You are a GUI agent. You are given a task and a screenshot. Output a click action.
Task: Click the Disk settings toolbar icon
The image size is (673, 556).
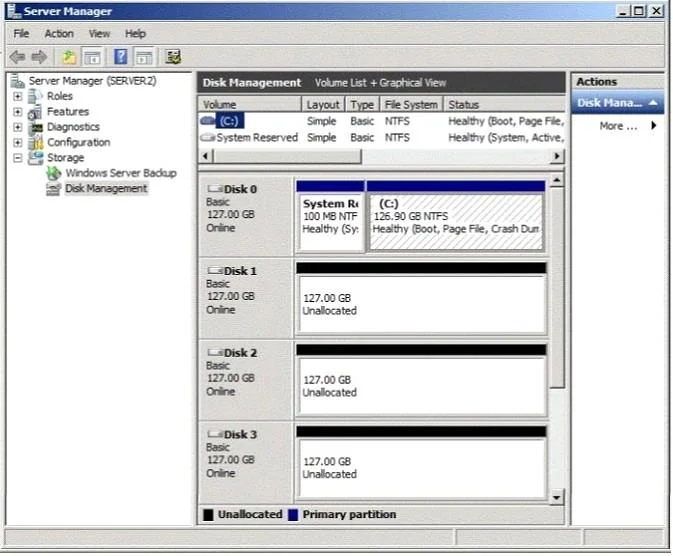coord(173,57)
